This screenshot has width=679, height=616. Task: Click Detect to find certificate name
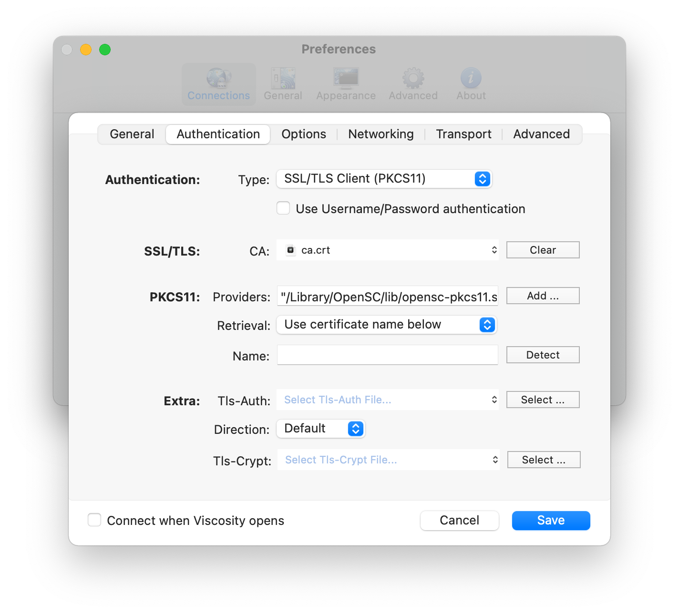pos(543,355)
